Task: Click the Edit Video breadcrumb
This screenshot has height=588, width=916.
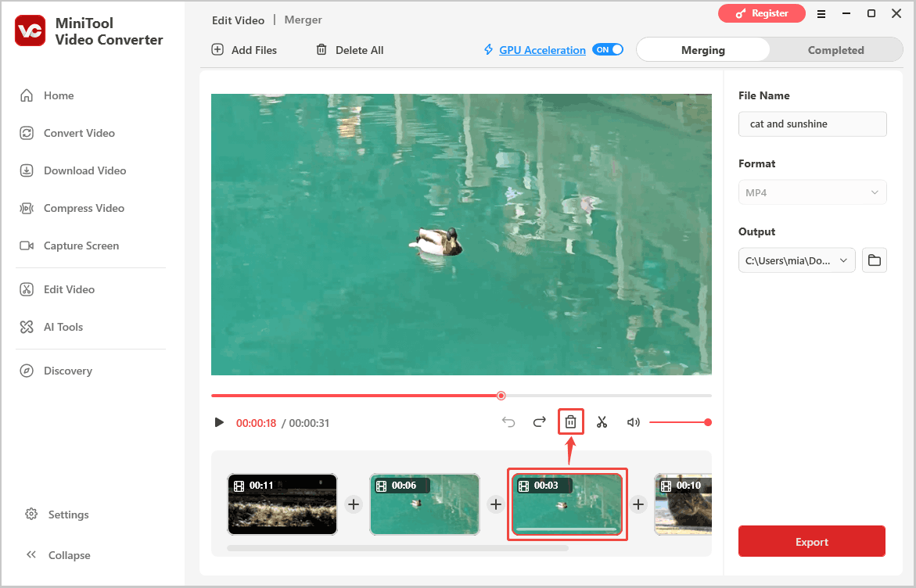Action: [238, 20]
